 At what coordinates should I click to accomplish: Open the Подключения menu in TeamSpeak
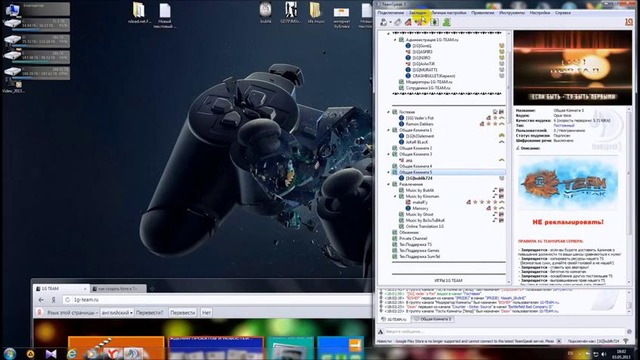pos(391,13)
